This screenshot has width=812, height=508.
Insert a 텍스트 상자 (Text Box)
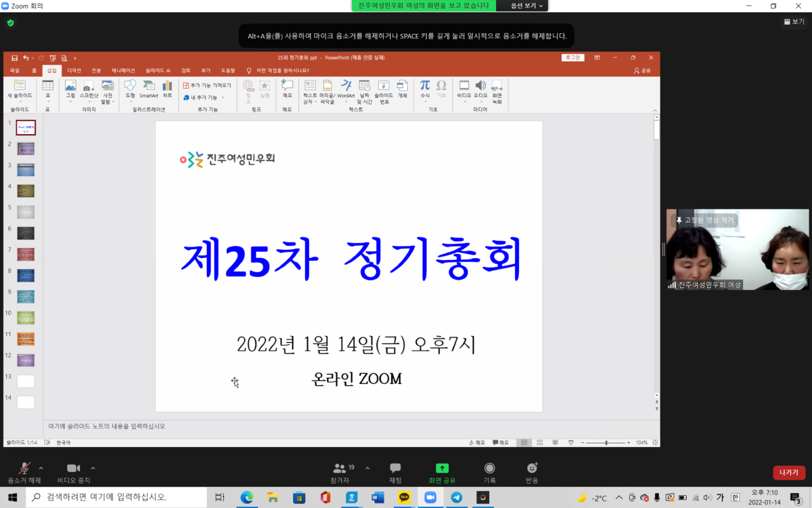310,91
